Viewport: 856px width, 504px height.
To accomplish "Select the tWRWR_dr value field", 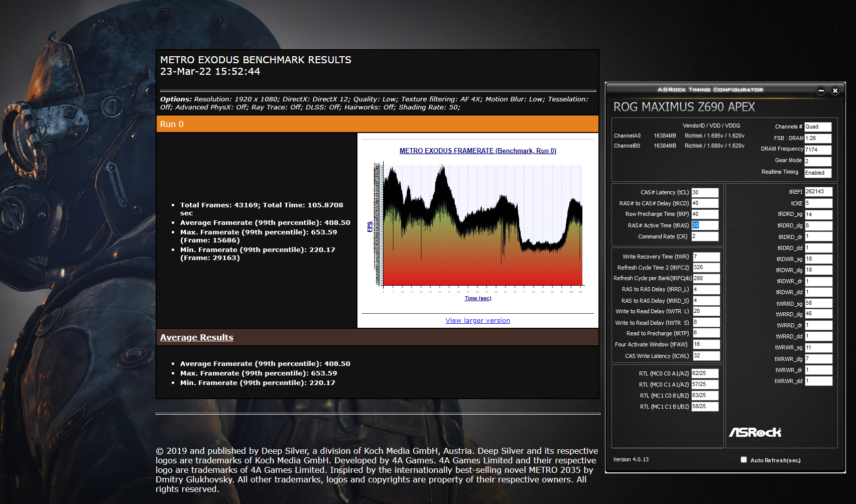I will (818, 370).
